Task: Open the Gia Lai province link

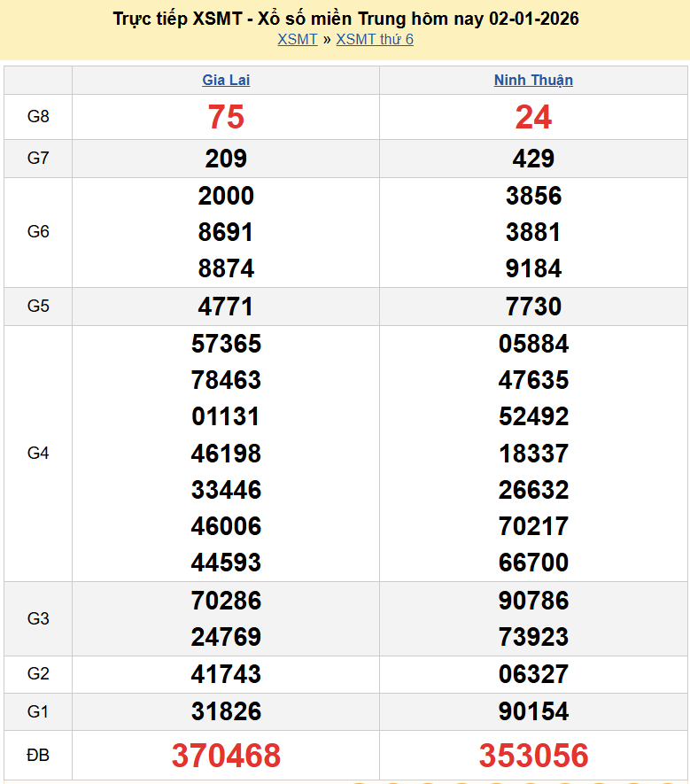Action: pyautogui.click(x=226, y=80)
